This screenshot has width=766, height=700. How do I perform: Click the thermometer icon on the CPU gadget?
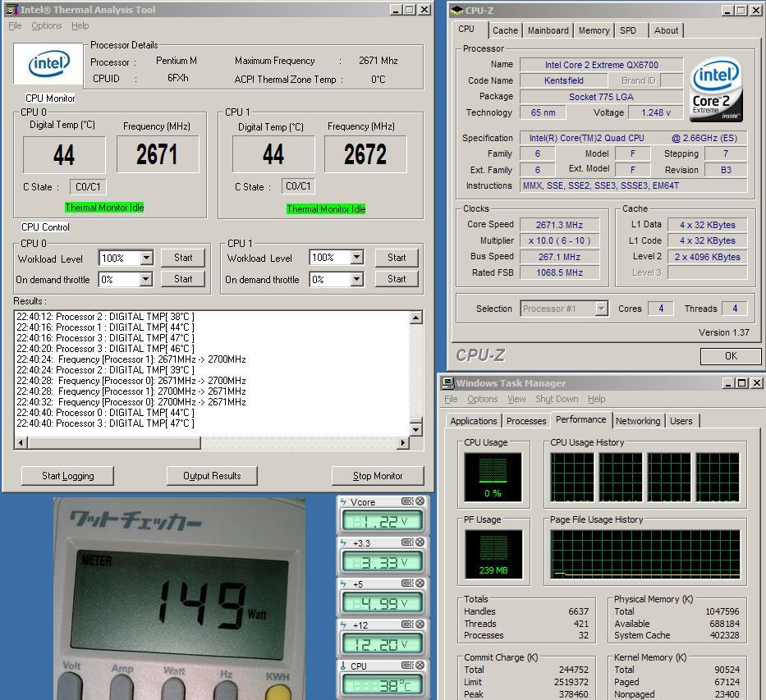[343, 666]
